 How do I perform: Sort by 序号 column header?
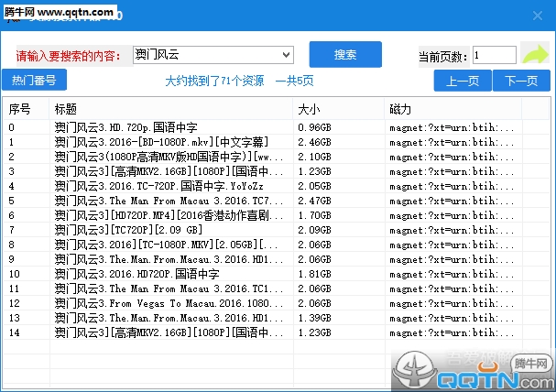click(26, 109)
